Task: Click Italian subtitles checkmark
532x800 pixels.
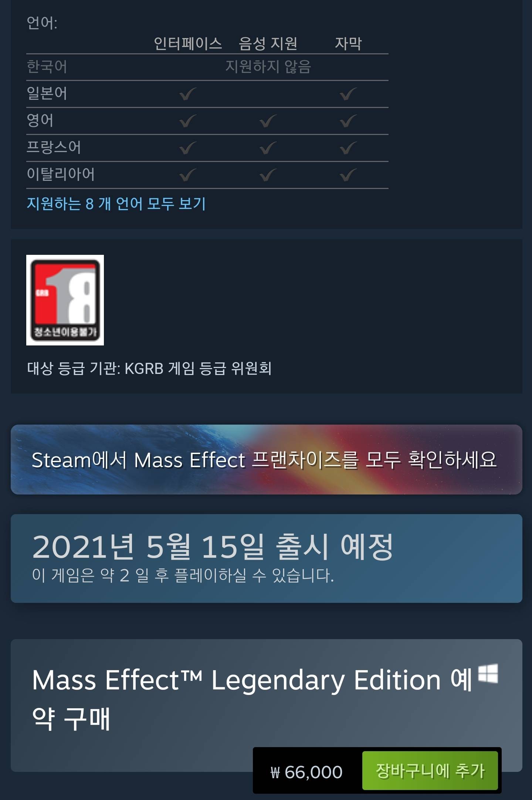Action: point(348,175)
